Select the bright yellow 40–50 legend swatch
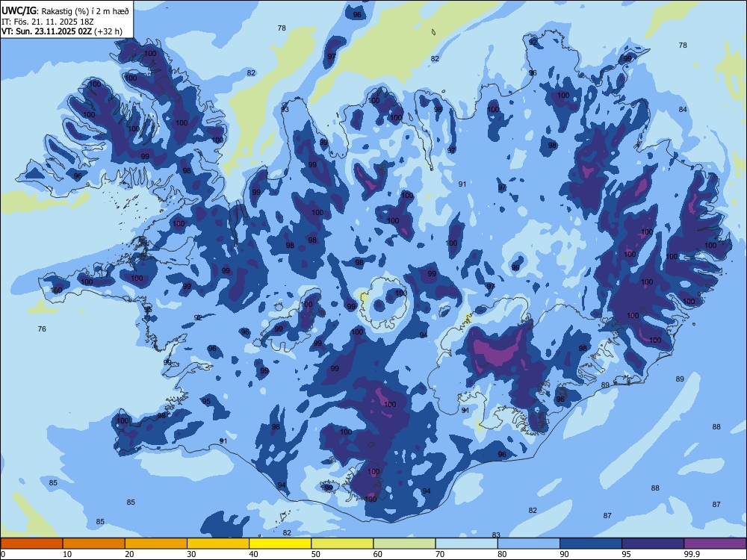The image size is (747, 560). pyautogui.click(x=280, y=544)
